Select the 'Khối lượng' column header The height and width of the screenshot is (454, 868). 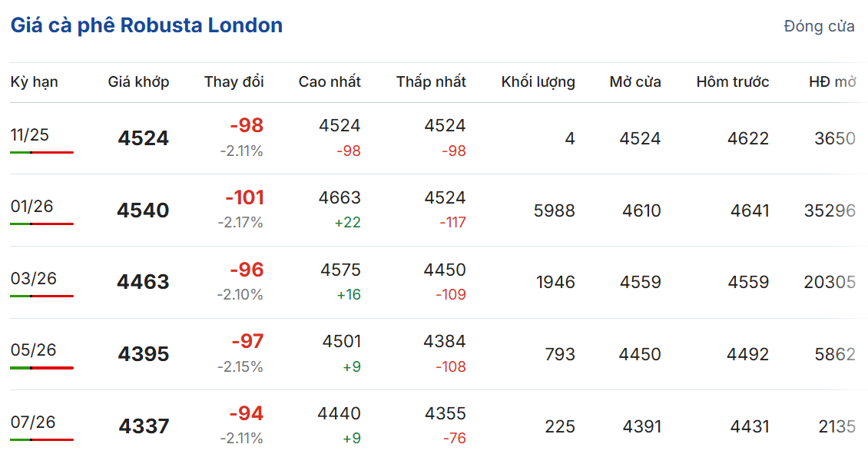click(x=538, y=82)
